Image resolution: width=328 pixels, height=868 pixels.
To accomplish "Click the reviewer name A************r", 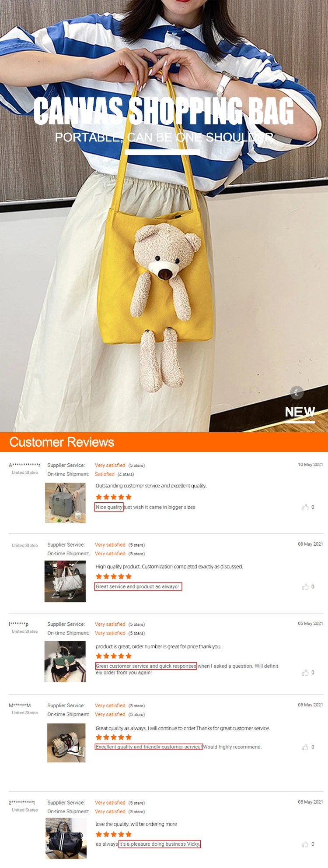I will [24, 466].
